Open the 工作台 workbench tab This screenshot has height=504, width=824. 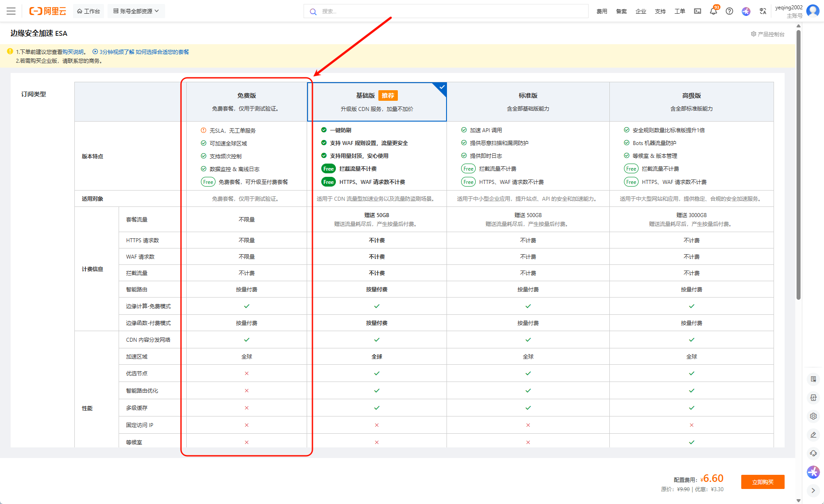click(89, 11)
